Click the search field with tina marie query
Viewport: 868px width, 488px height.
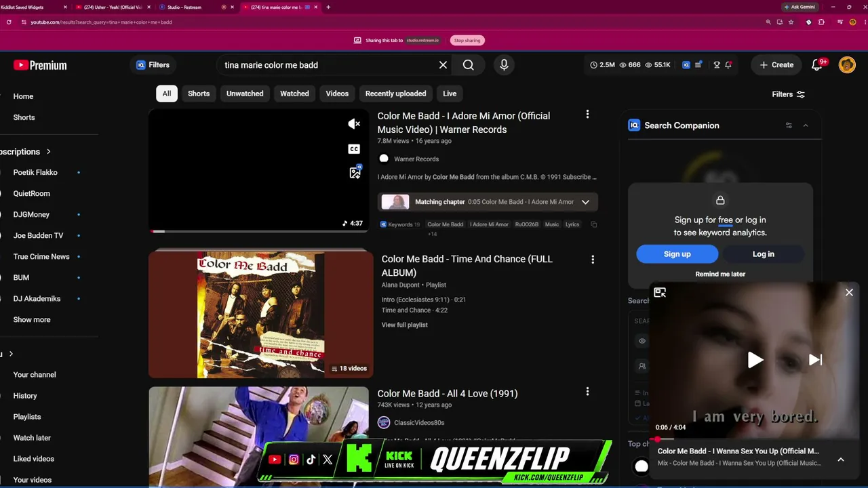pyautogui.click(x=329, y=65)
